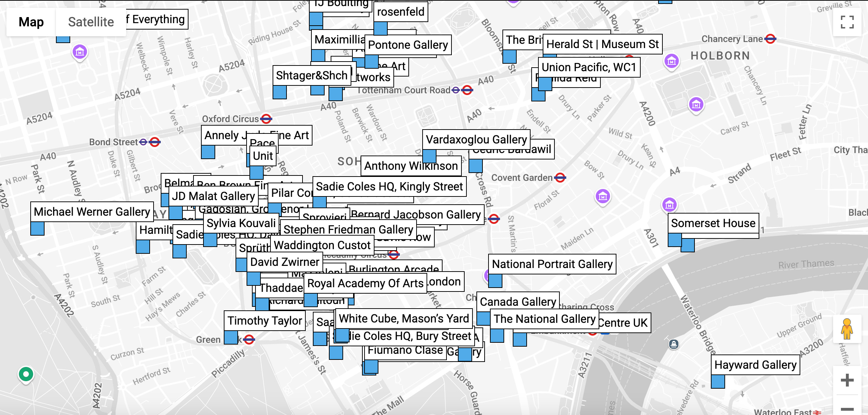
Task: Zoom in with the plus button
Action: click(847, 380)
